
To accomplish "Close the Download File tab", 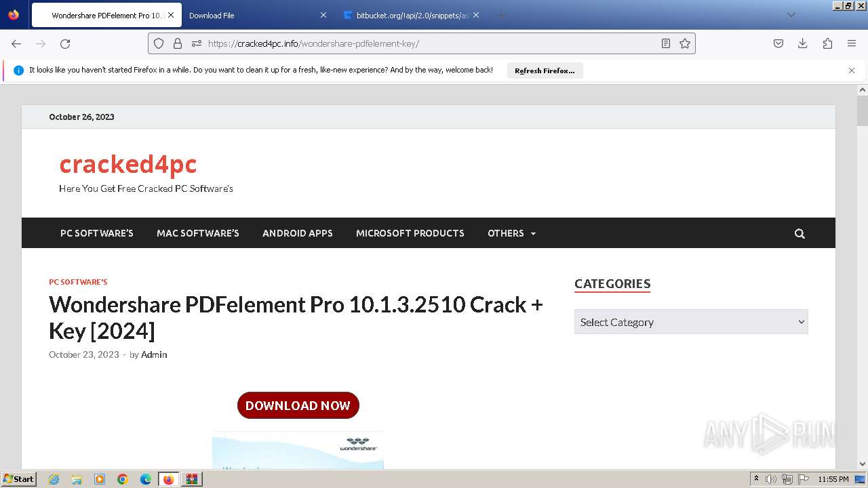I will coord(323,15).
